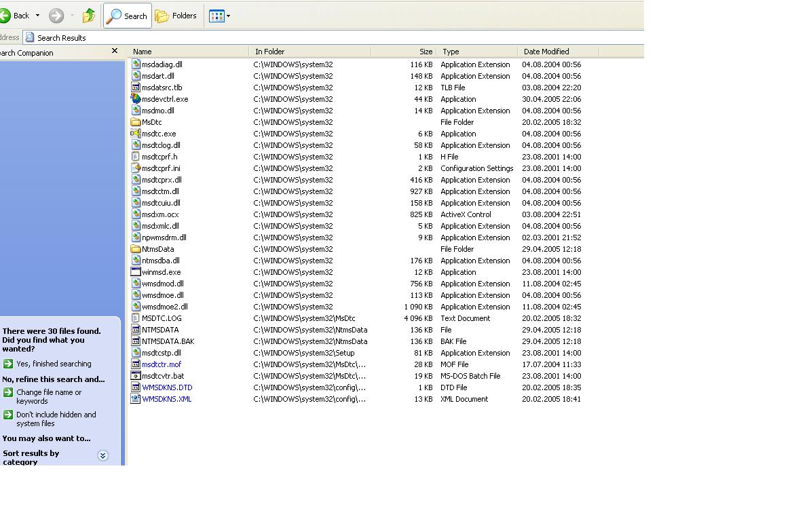Click the Configuration Settings type cell
Screen dimensions: 811x532
477,168
